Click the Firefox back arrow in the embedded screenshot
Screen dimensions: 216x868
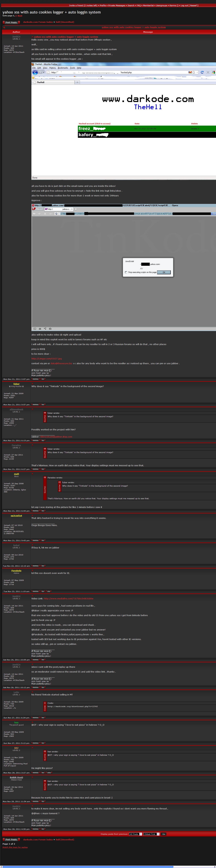click(35, 72)
